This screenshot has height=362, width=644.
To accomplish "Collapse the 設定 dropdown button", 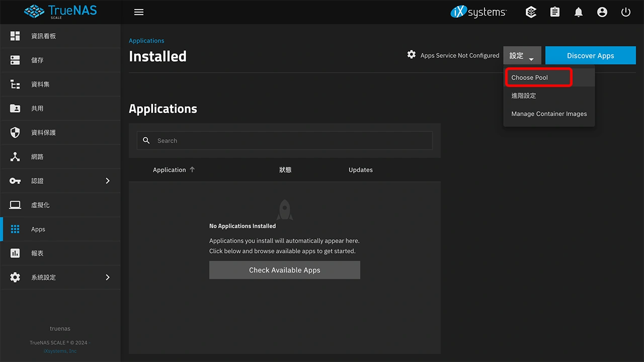I will [x=522, y=56].
